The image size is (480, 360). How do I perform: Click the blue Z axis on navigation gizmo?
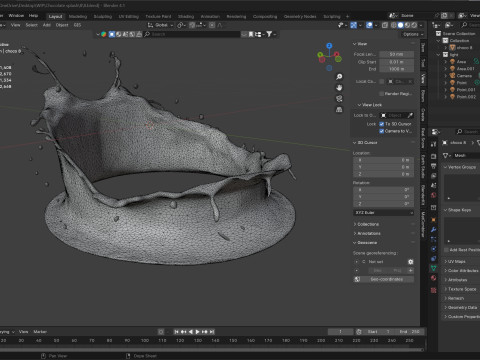pos(329,46)
